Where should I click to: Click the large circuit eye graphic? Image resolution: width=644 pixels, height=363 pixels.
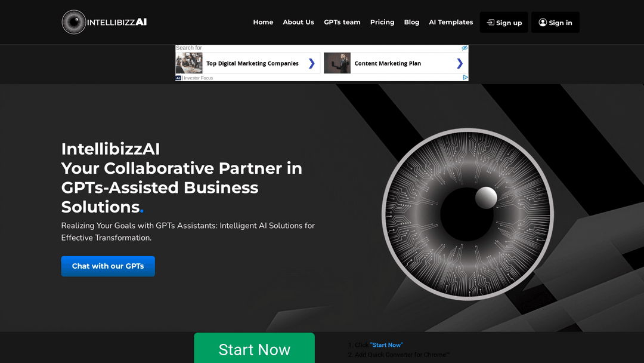(x=467, y=214)
